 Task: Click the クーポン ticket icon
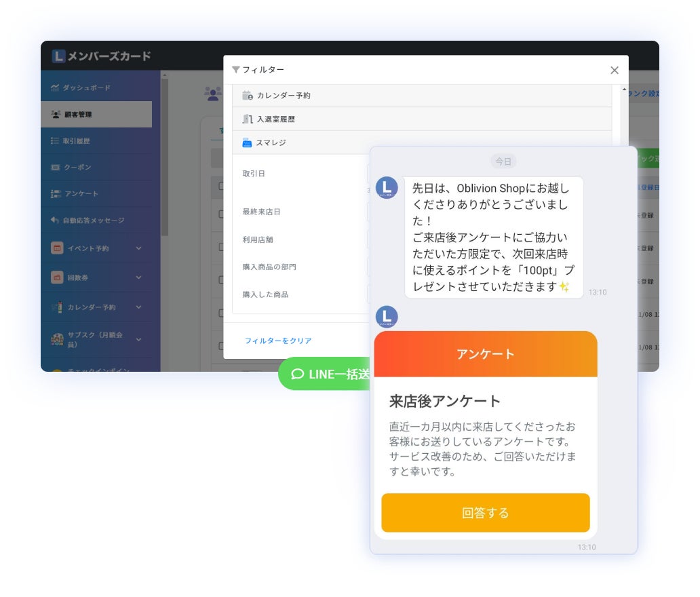[x=56, y=168]
